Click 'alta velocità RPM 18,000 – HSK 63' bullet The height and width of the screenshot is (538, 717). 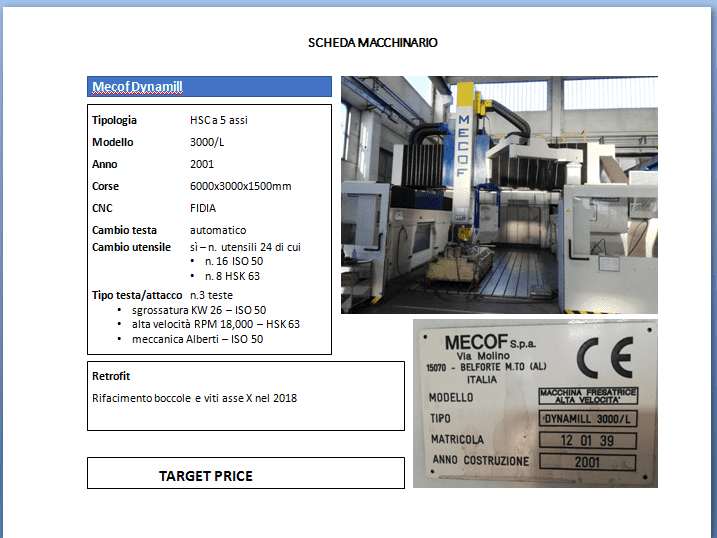tap(216, 325)
